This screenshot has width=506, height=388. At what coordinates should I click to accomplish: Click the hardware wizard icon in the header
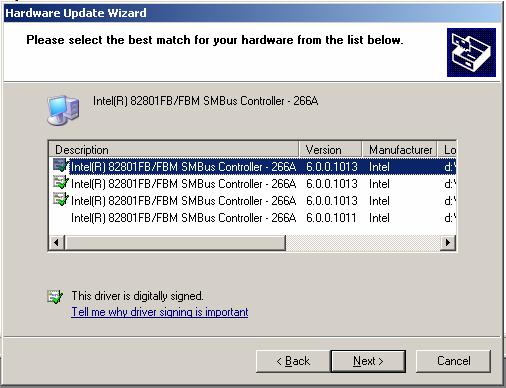tap(471, 52)
